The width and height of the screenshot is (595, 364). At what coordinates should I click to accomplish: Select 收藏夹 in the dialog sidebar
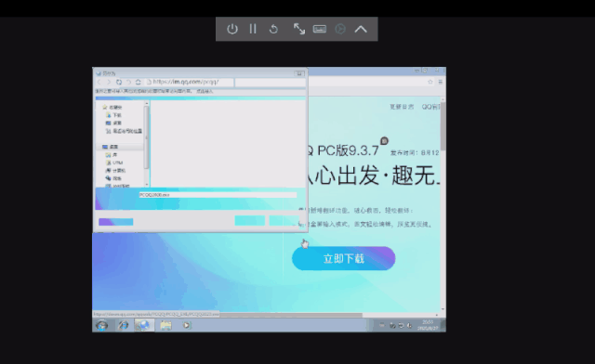pyautogui.click(x=112, y=108)
